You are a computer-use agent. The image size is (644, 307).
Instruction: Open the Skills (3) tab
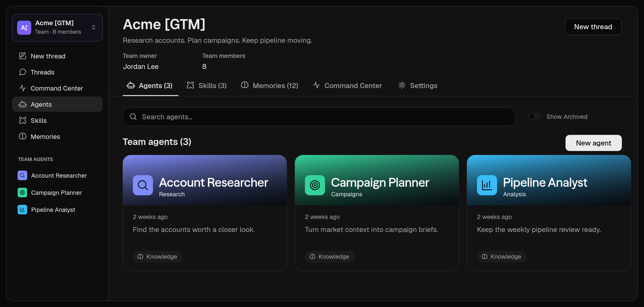(x=207, y=86)
